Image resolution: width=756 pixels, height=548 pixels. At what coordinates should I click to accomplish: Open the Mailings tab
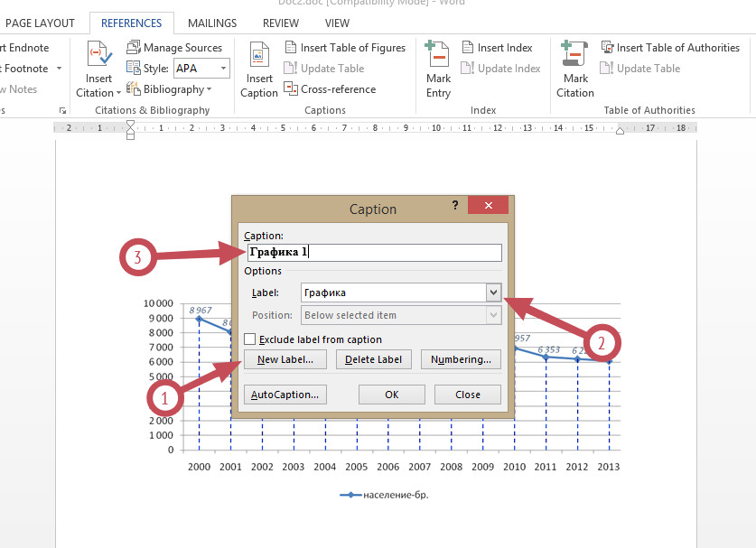[x=212, y=23]
